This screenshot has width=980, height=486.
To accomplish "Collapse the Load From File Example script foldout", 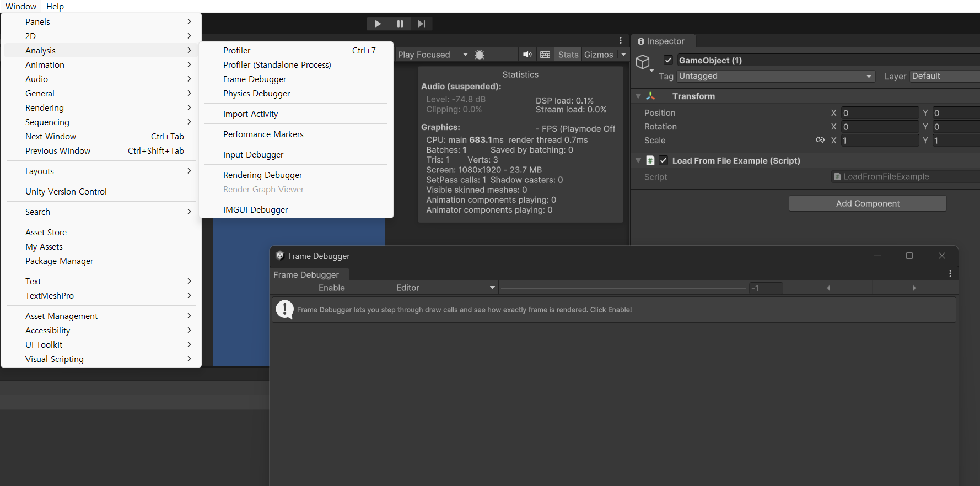I will pyautogui.click(x=638, y=160).
